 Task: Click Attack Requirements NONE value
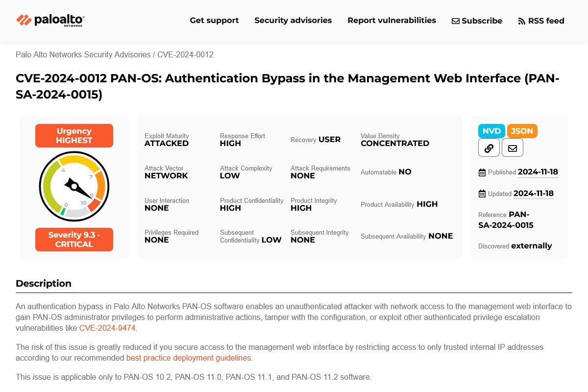pos(303,176)
